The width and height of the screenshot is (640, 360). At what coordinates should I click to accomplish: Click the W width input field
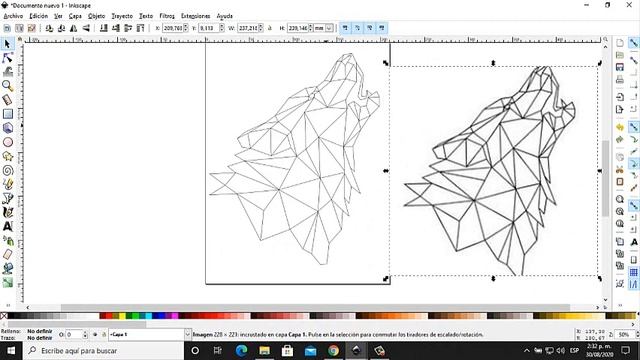coord(248,28)
